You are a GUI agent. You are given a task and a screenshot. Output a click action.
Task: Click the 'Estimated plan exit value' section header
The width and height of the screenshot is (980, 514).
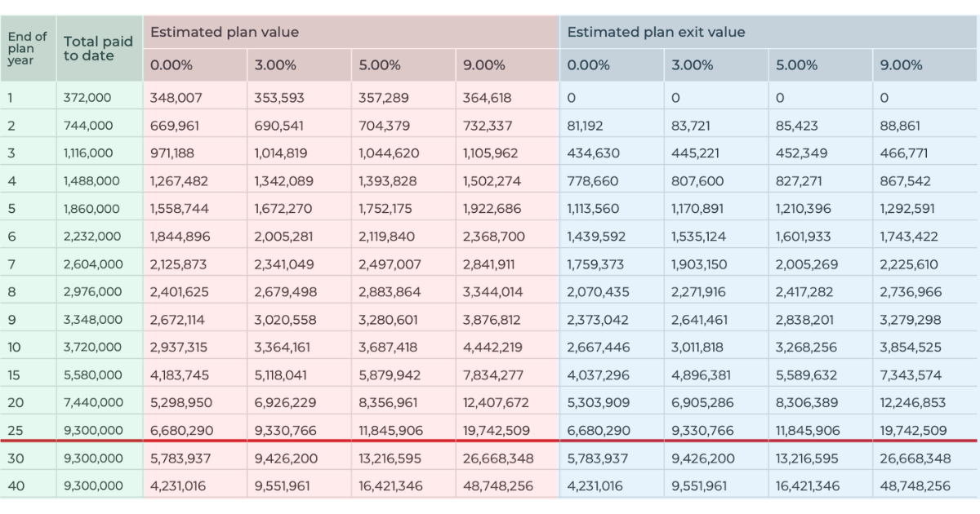(x=656, y=33)
